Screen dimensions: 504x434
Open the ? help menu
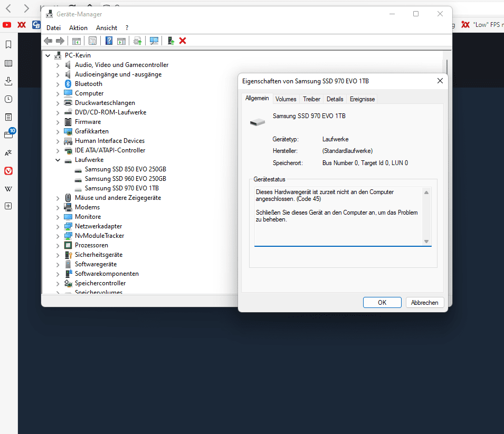point(127,28)
